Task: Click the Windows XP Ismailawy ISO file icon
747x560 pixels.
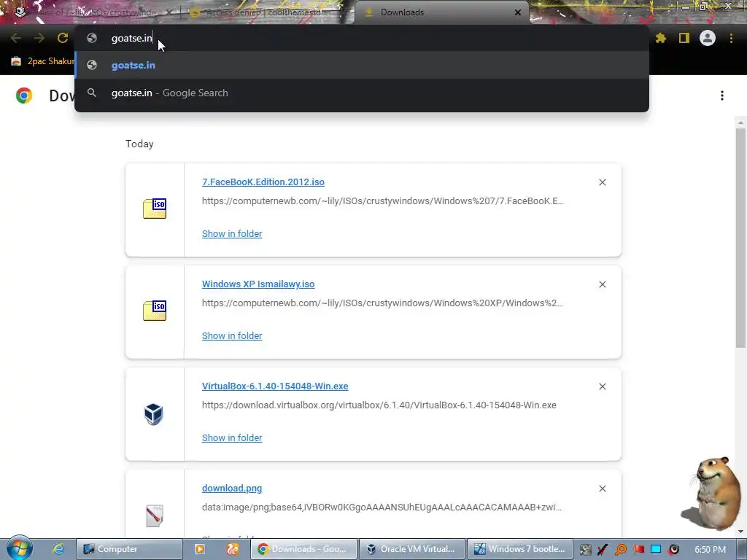Action: coord(155,311)
